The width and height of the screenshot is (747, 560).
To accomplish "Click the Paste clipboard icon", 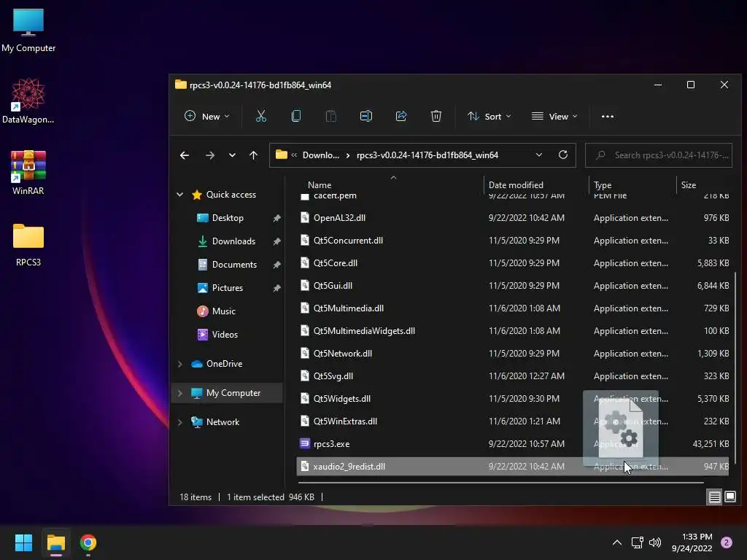I will [330, 116].
